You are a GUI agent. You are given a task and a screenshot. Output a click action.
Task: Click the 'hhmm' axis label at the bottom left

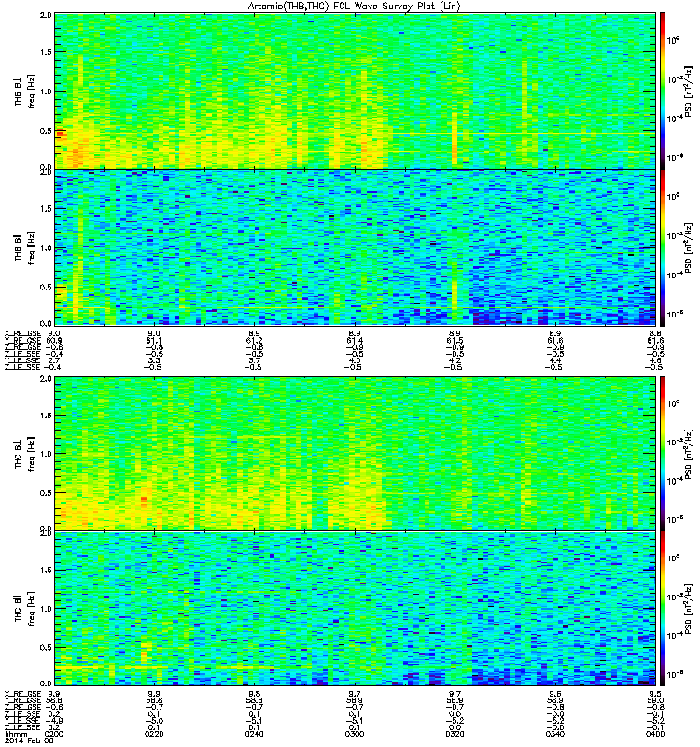(x=15, y=734)
